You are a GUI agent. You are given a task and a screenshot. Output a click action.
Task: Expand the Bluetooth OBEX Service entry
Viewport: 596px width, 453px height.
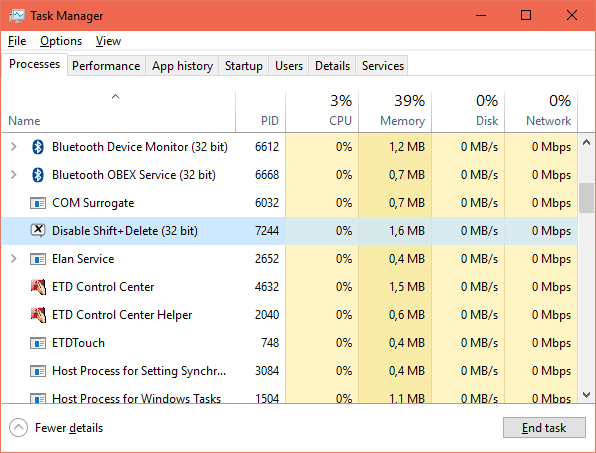click(14, 175)
